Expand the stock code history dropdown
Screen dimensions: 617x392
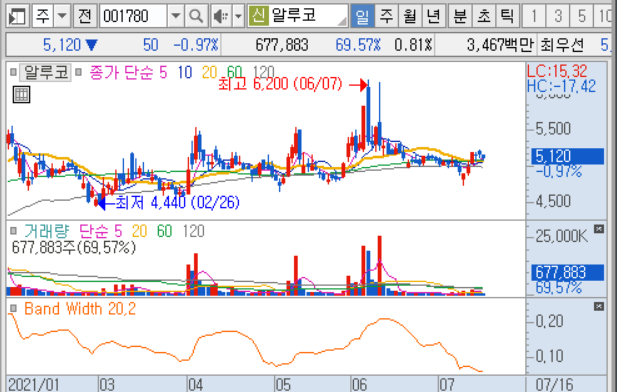tap(176, 16)
